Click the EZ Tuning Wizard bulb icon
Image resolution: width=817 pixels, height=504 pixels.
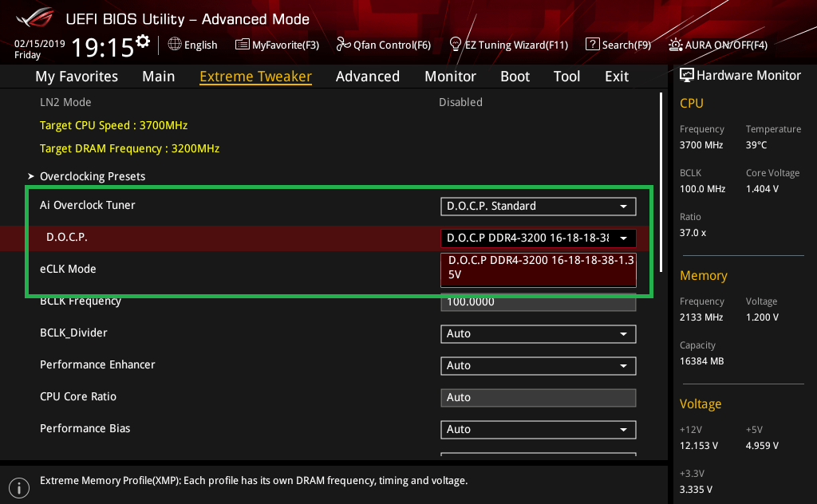tap(456, 44)
